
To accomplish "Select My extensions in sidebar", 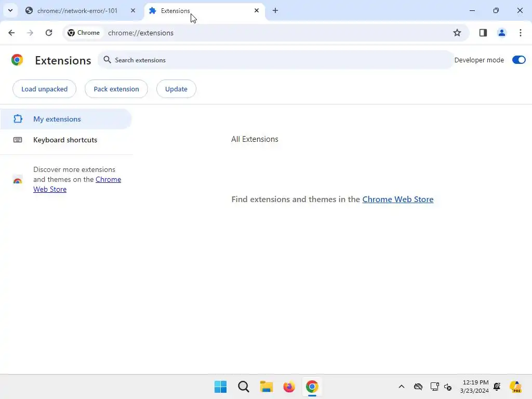I will [x=66, y=119].
